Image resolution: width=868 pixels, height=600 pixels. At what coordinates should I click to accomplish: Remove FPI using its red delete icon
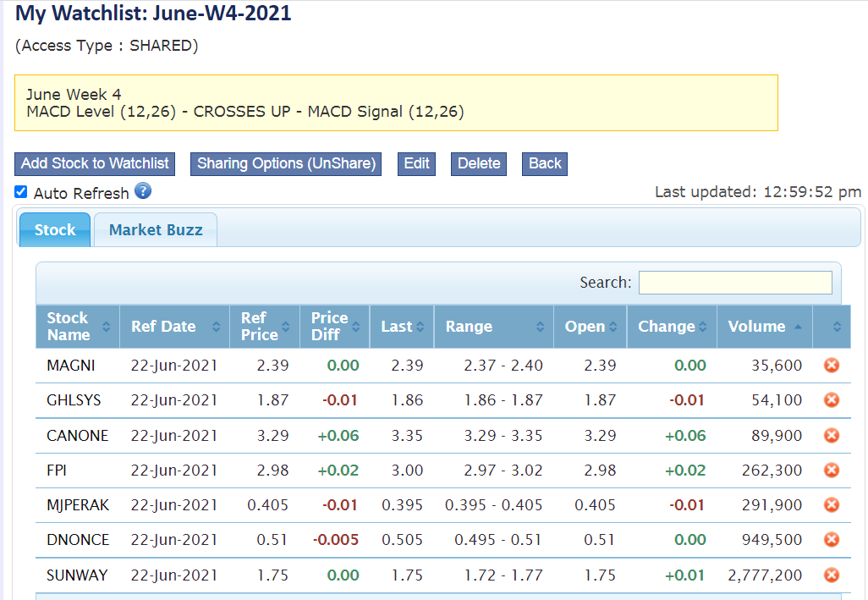pos(832,470)
